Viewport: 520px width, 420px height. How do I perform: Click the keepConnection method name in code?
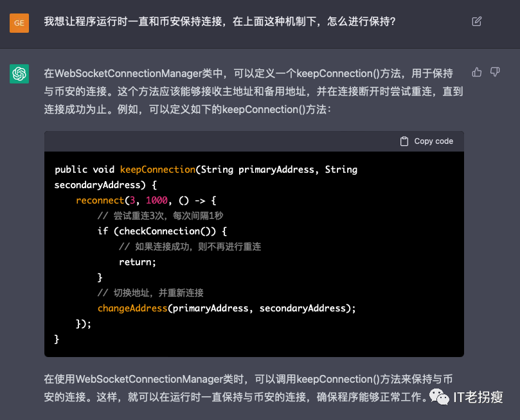[157, 170]
